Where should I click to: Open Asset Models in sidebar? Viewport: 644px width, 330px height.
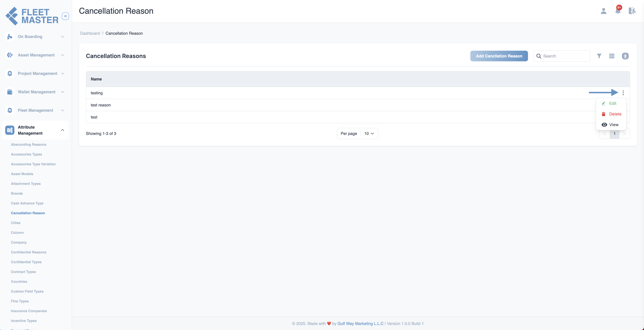click(22, 174)
